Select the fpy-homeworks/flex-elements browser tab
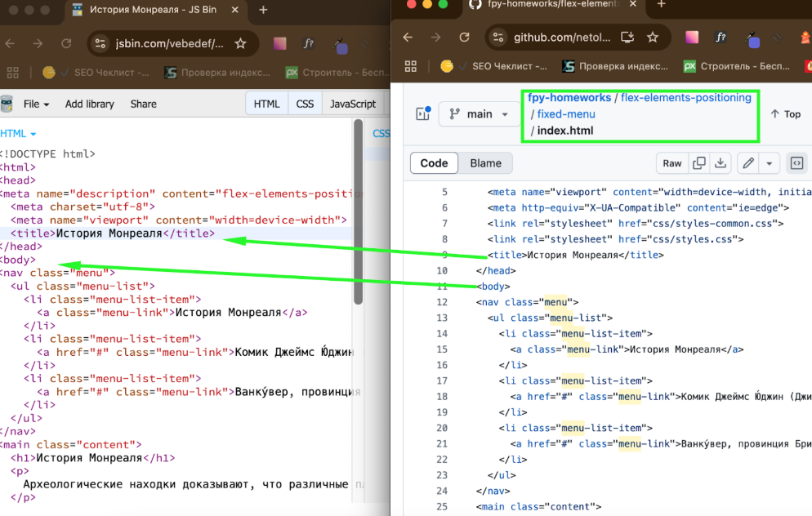The height and width of the screenshot is (516, 812). [554, 5]
